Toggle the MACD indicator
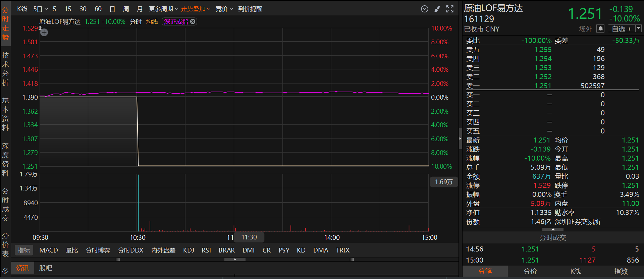The image size is (644, 279). click(x=49, y=250)
